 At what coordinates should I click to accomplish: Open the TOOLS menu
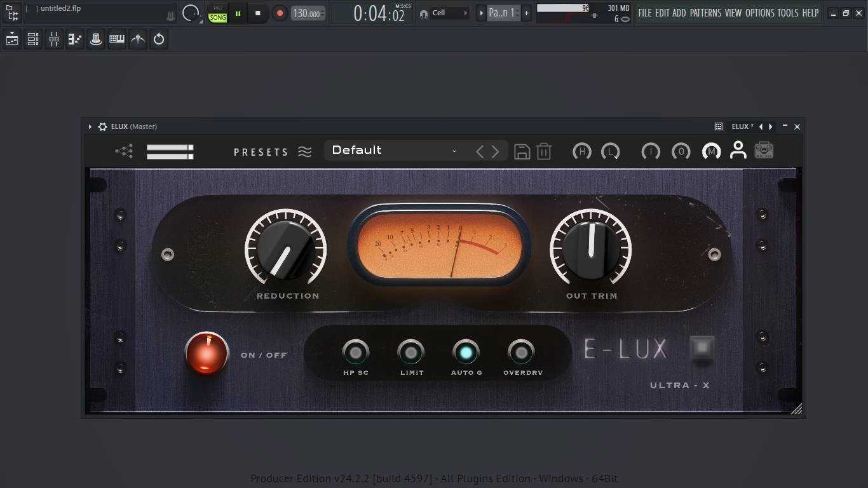[x=788, y=13]
